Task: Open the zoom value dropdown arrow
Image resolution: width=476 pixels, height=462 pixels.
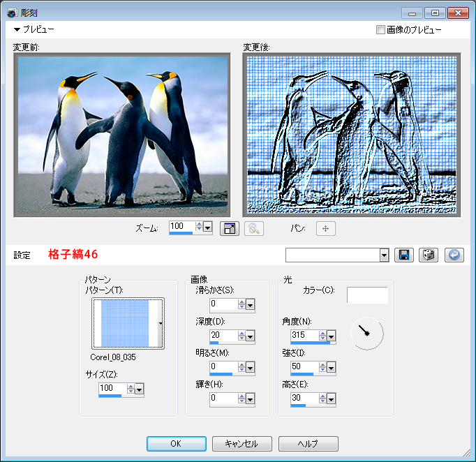Action: (x=207, y=228)
